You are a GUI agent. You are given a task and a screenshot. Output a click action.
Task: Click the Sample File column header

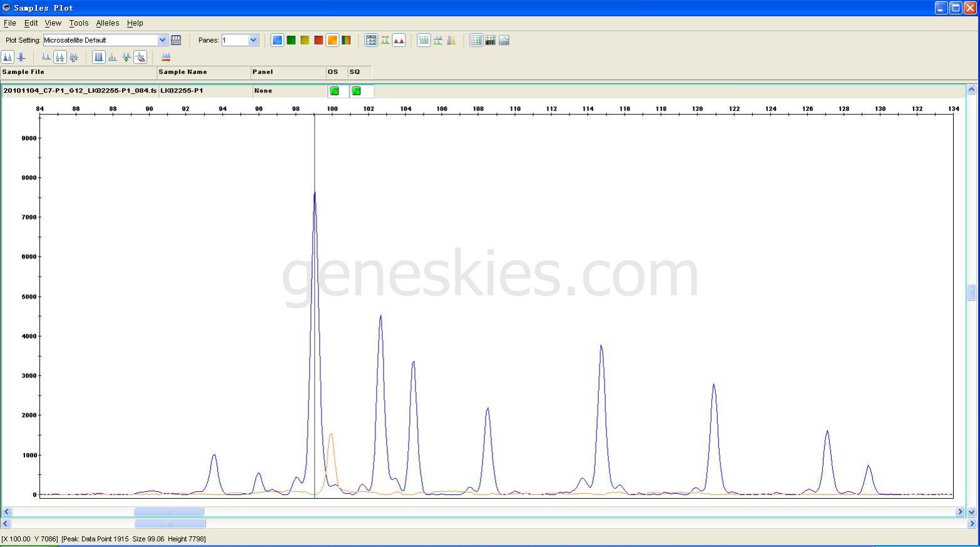[x=78, y=72]
